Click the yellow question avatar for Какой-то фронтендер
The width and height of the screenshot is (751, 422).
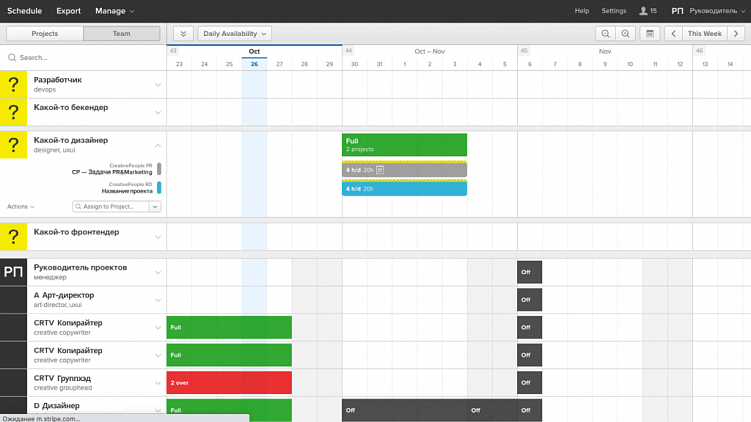[13, 237]
